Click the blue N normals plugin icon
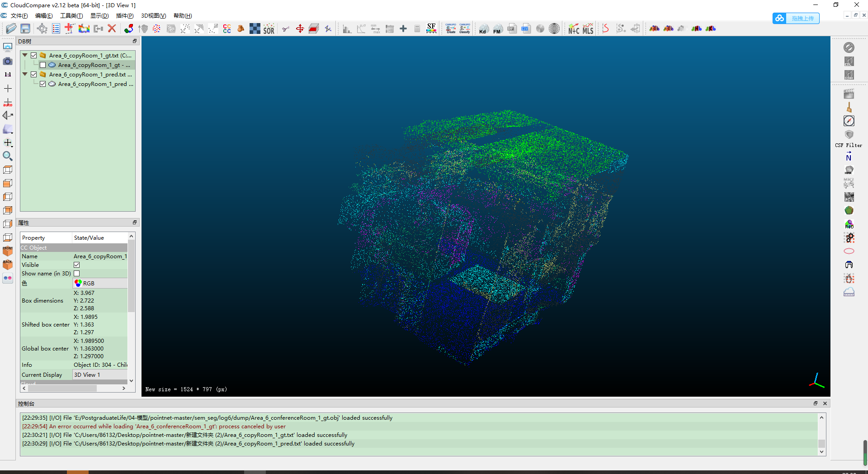Image resolution: width=868 pixels, height=474 pixels. 849,156
